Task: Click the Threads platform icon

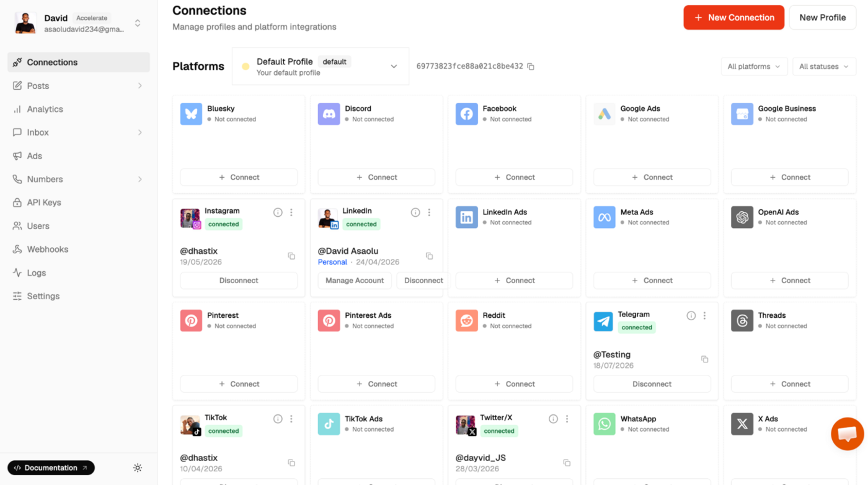Action: click(742, 321)
